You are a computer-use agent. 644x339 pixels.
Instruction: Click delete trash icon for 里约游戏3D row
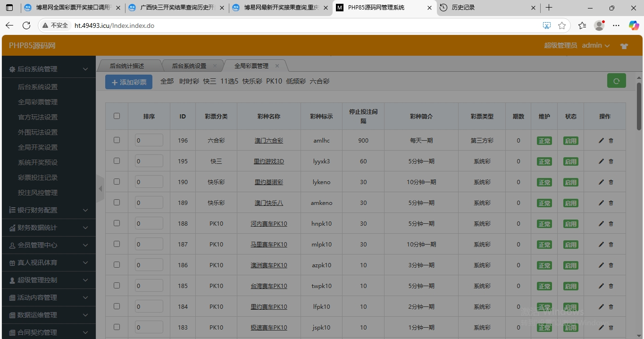611,161
